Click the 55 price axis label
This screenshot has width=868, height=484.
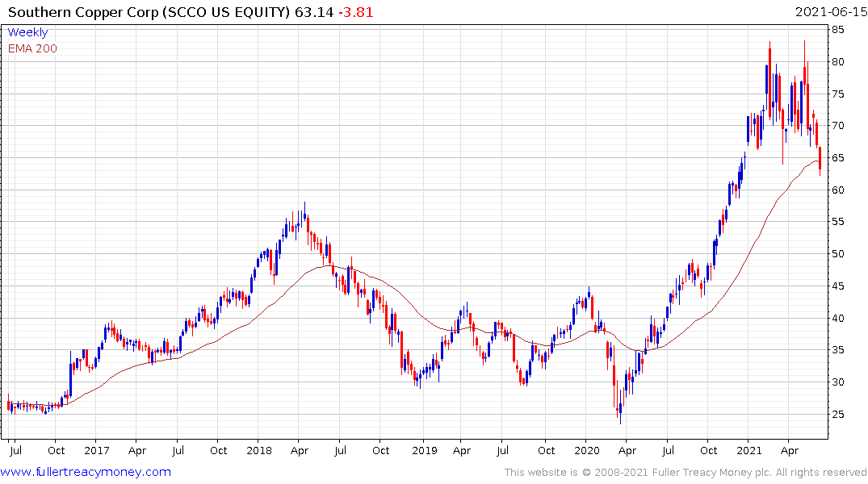click(x=837, y=221)
